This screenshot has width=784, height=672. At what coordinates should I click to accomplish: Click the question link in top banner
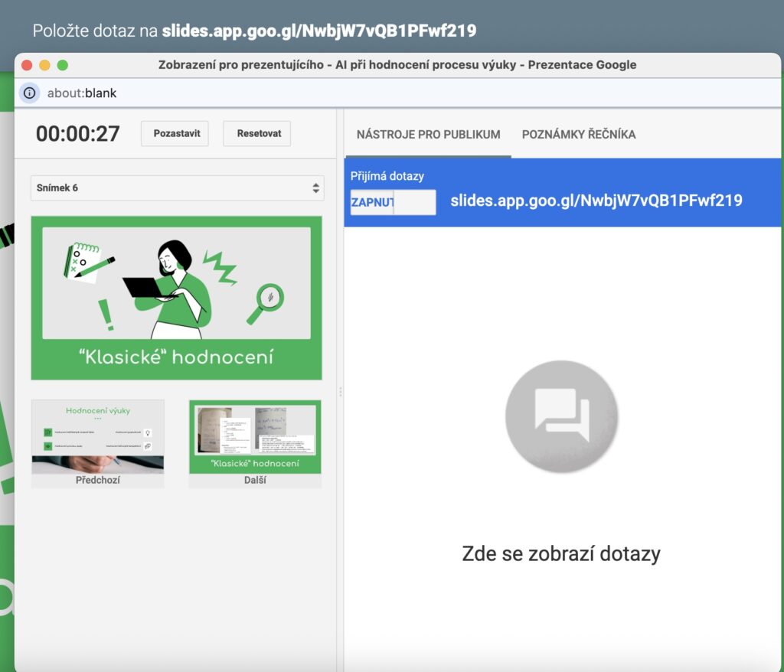click(x=319, y=31)
